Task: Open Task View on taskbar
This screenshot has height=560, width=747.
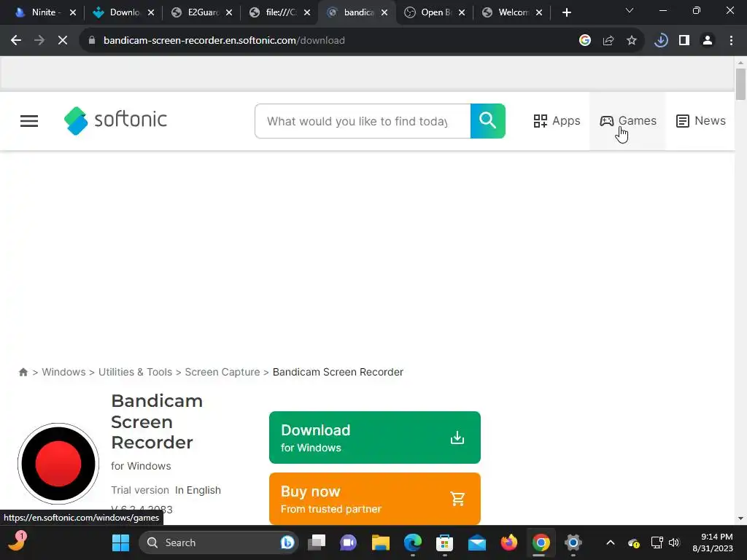Action: pos(317,542)
